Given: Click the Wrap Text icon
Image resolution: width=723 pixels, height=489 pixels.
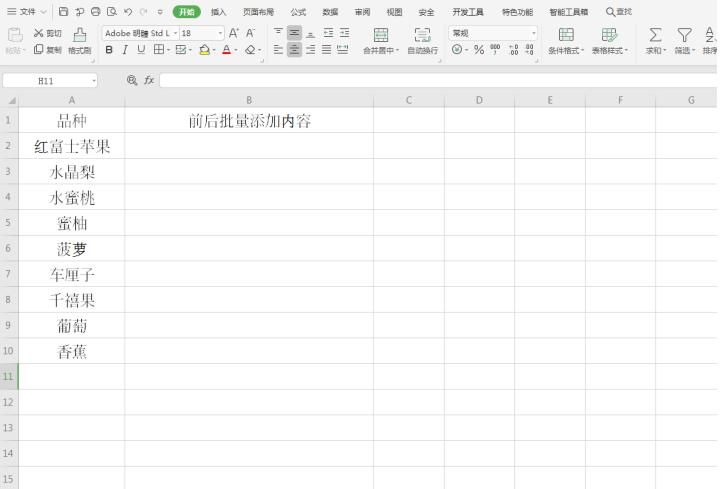Looking at the screenshot, I should (422, 35).
